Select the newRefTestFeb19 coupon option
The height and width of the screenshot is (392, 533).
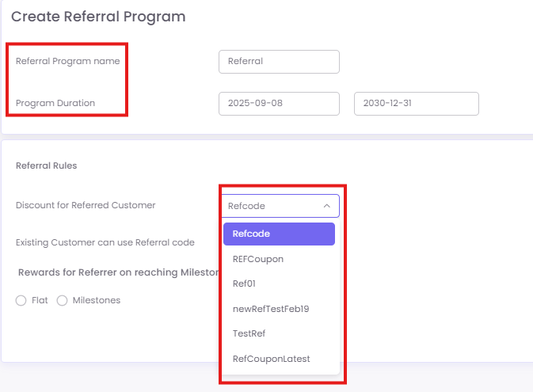[x=271, y=309]
